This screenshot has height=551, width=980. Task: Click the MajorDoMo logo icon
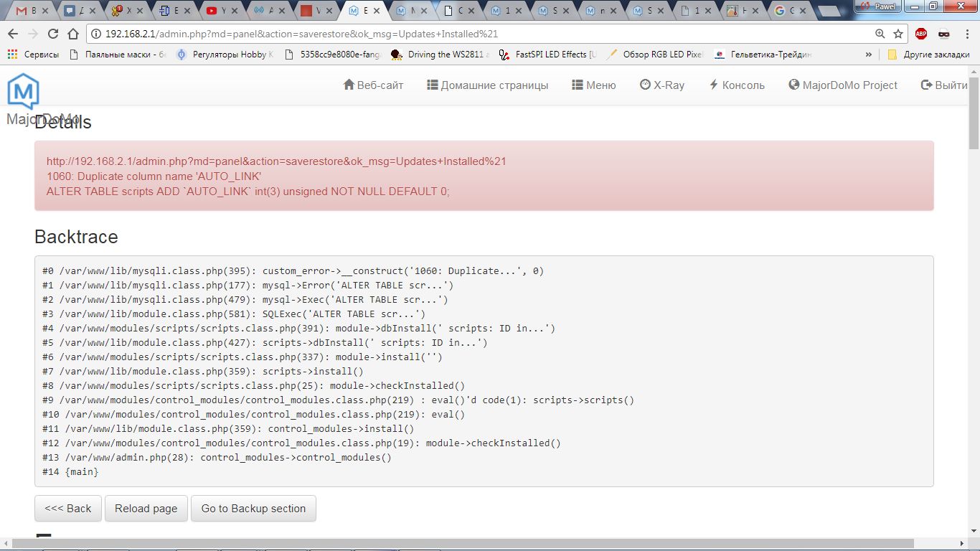pos(23,92)
